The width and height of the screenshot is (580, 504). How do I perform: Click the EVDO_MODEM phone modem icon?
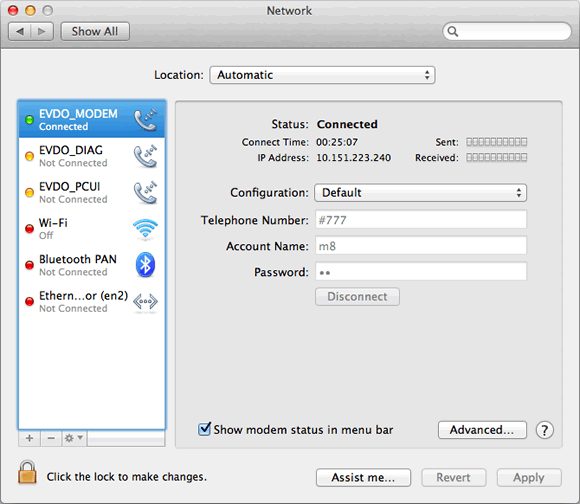(x=145, y=120)
